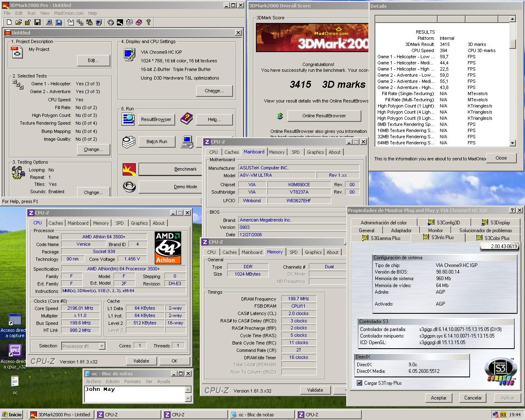Click the torus Demo toolbar icon
The height and width of the screenshot is (420, 525).
coord(111,22)
